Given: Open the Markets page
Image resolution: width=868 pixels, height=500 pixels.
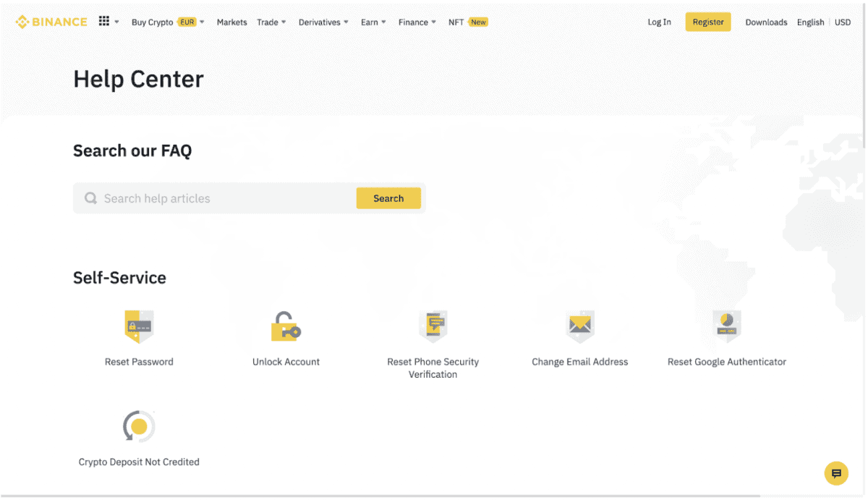Looking at the screenshot, I should (231, 22).
